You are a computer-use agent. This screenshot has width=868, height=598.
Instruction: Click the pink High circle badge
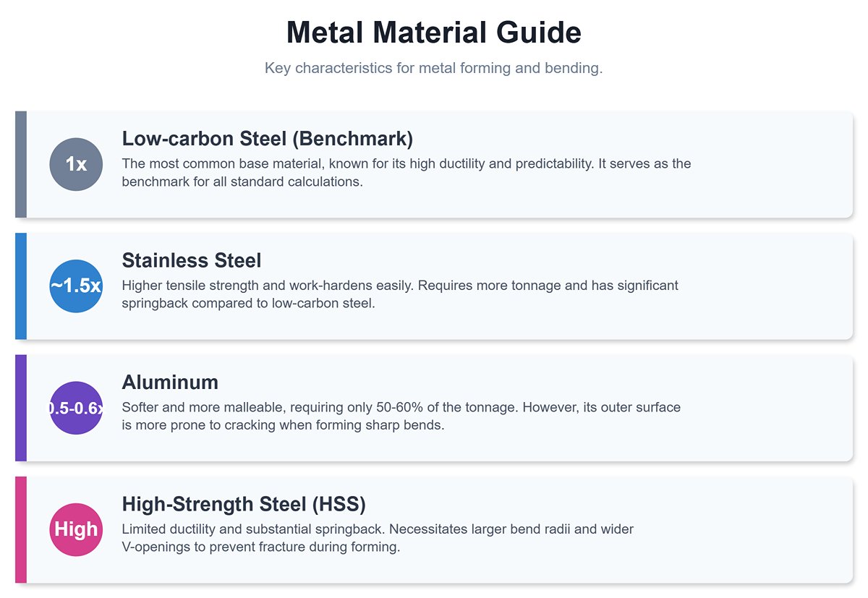76,529
